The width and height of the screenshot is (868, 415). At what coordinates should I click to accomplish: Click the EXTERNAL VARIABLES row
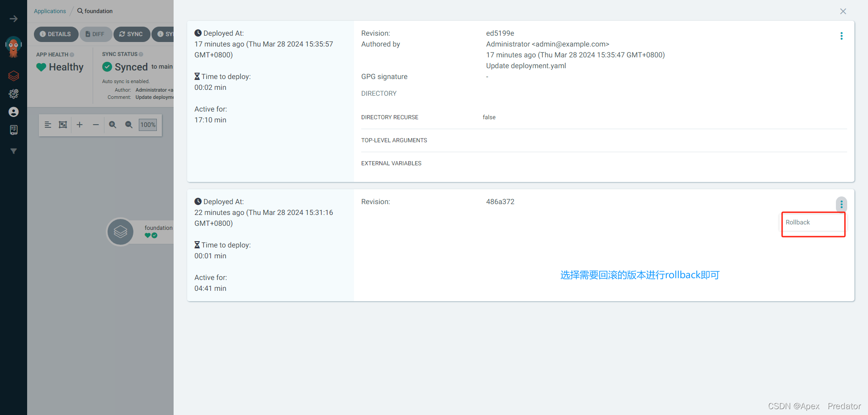(x=604, y=163)
